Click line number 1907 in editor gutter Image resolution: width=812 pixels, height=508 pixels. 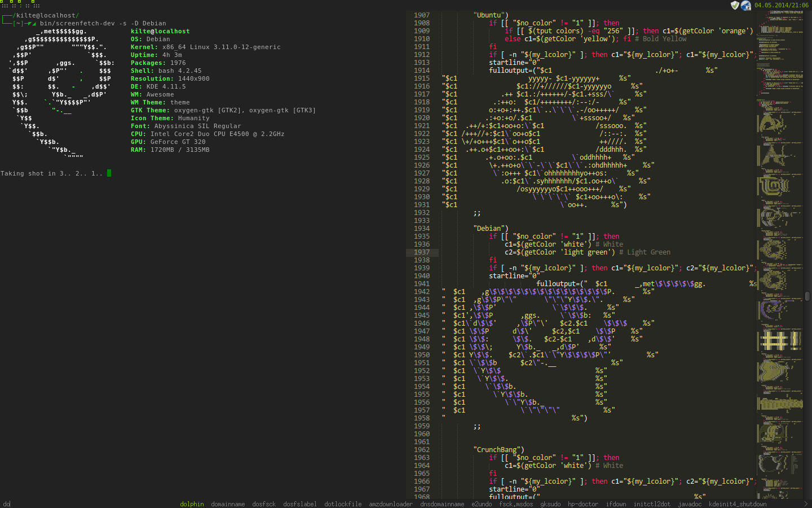click(x=421, y=15)
